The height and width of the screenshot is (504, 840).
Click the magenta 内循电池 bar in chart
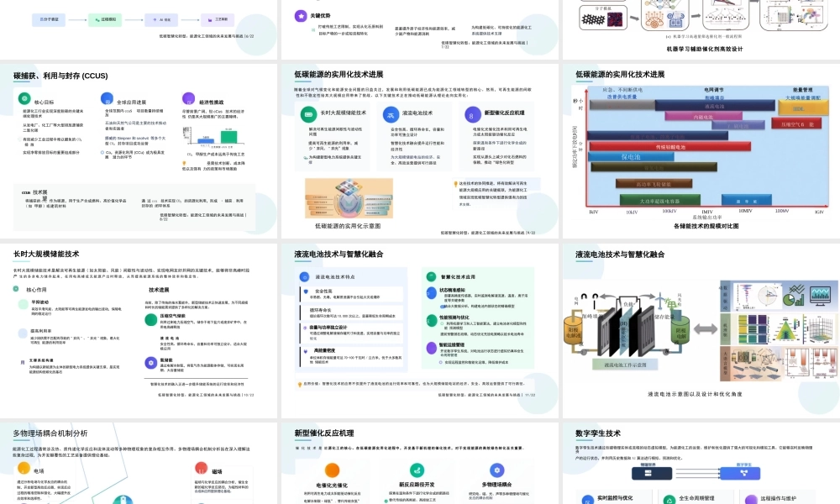(x=703, y=116)
